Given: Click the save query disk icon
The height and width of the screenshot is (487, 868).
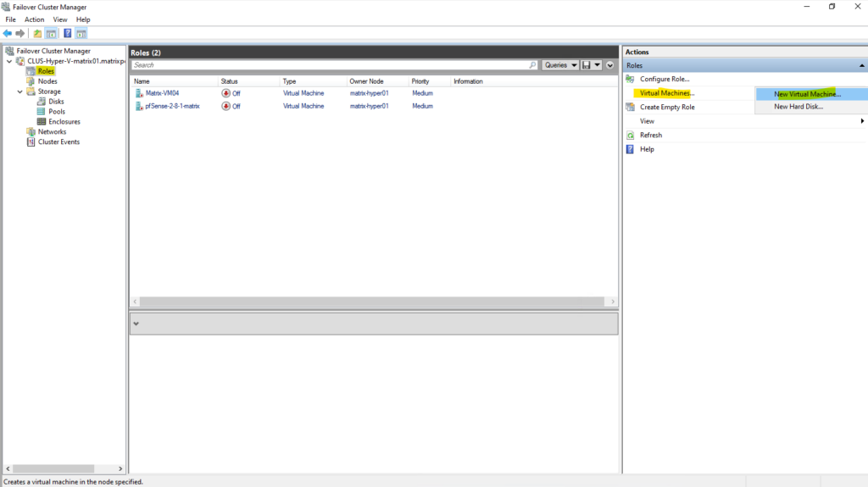Looking at the screenshot, I should [x=587, y=65].
